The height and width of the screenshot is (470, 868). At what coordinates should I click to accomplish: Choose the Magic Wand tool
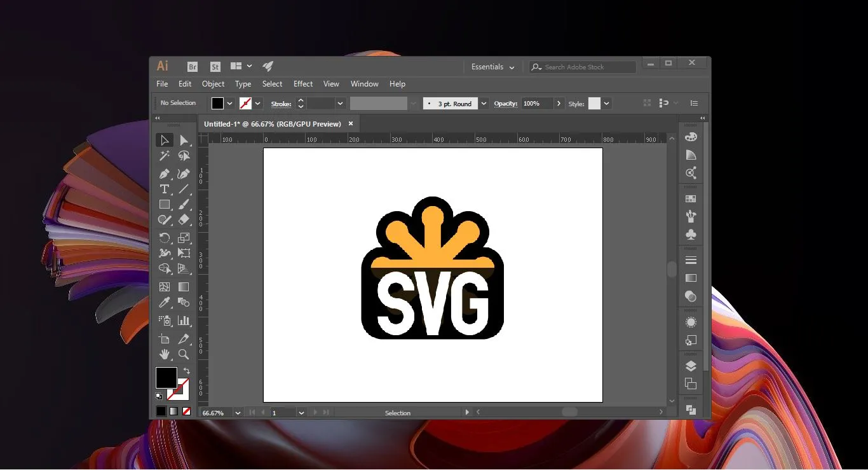(x=165, y=156)
